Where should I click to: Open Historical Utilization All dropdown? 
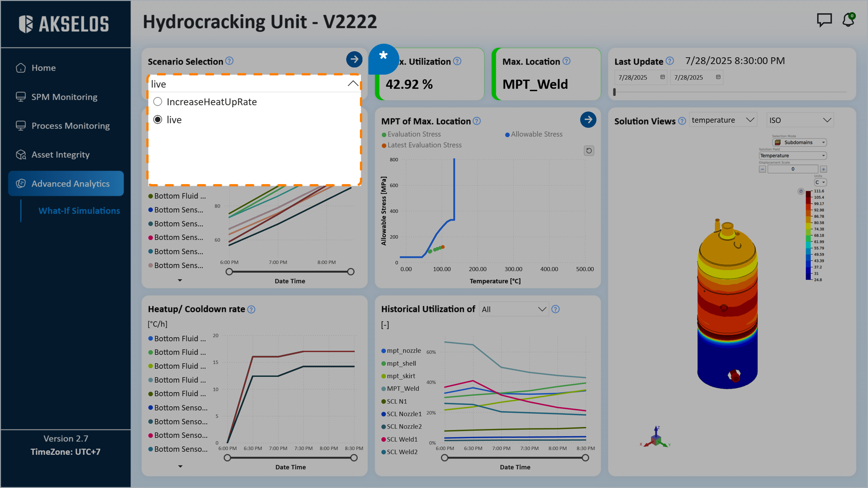pyautogui.click(x=513, y=309)
